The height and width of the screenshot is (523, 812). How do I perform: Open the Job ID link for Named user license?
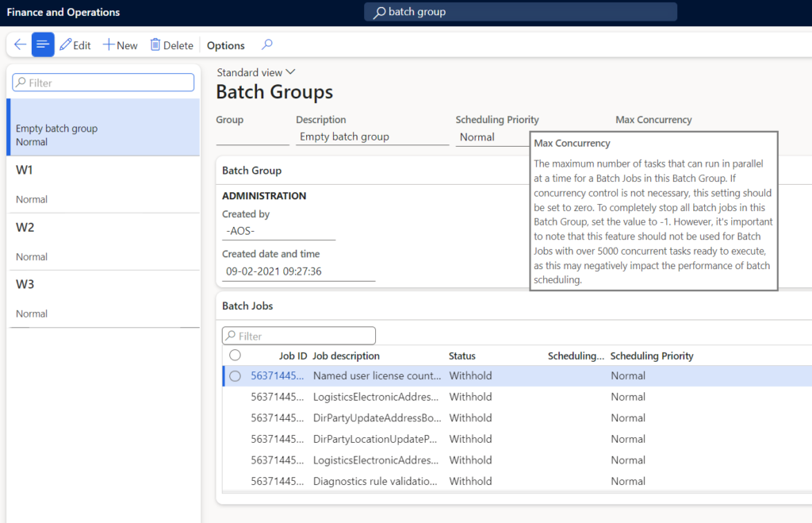click(x=277, y=376)
